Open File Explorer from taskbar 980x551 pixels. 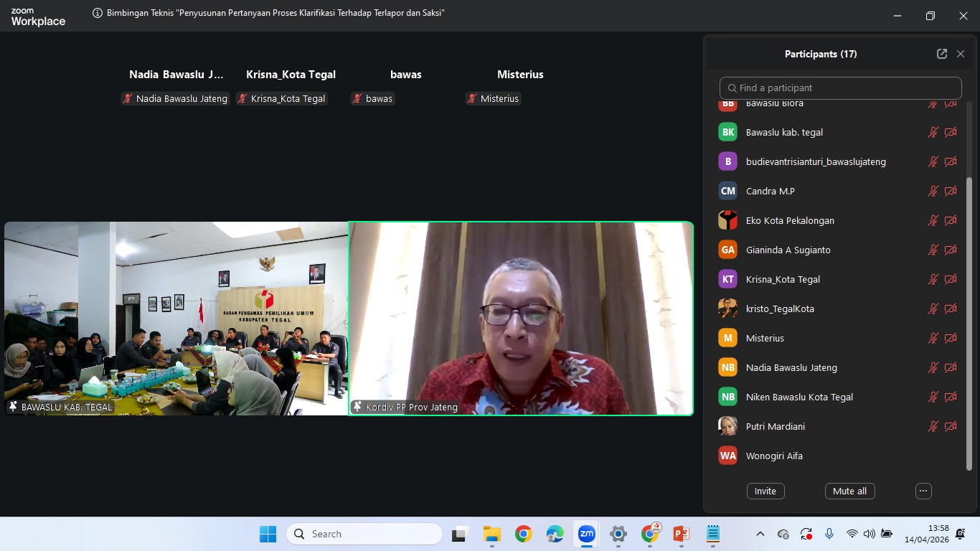coord(491,534)
